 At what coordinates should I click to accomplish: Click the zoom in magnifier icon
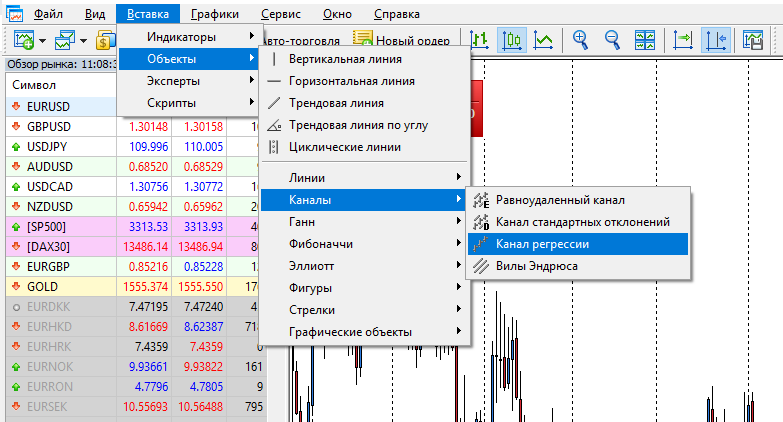[x=580, y=40]
